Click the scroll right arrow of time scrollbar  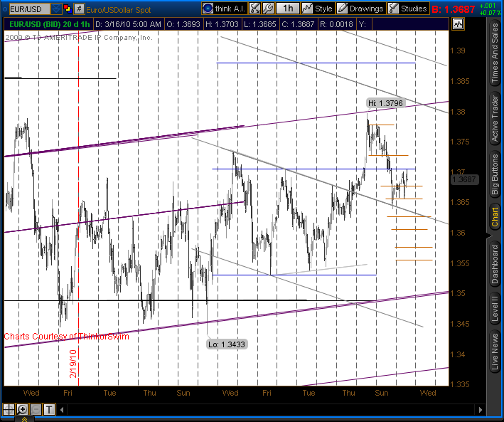tap(481, 410)
